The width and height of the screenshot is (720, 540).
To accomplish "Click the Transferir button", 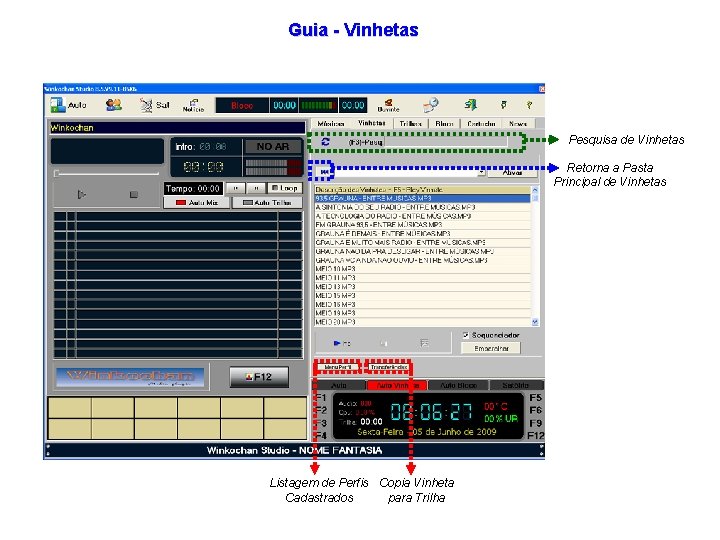I will coord(389,367).
